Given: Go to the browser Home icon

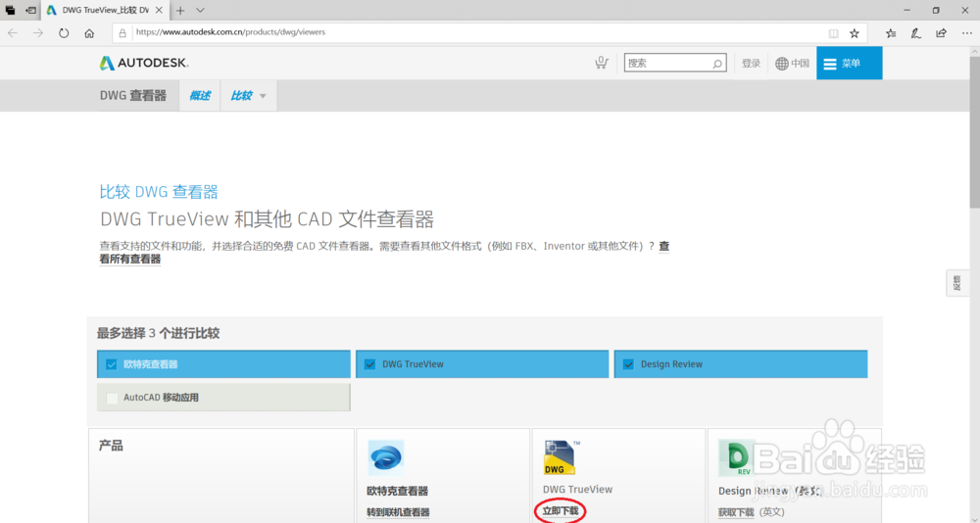Looking at the screenshot, I should pyautogui.click(x=89, y=33).
